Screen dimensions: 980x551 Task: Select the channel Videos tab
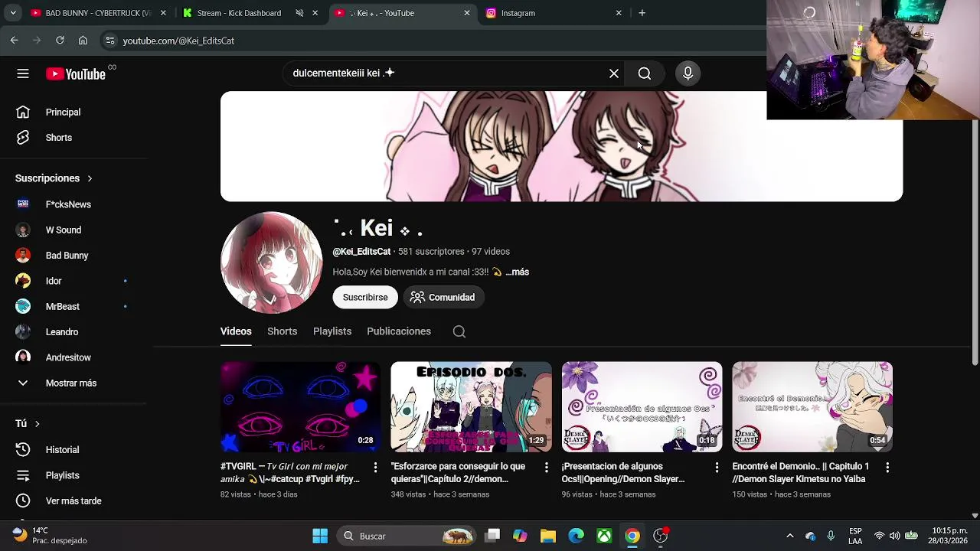click(x=236, y=331)
